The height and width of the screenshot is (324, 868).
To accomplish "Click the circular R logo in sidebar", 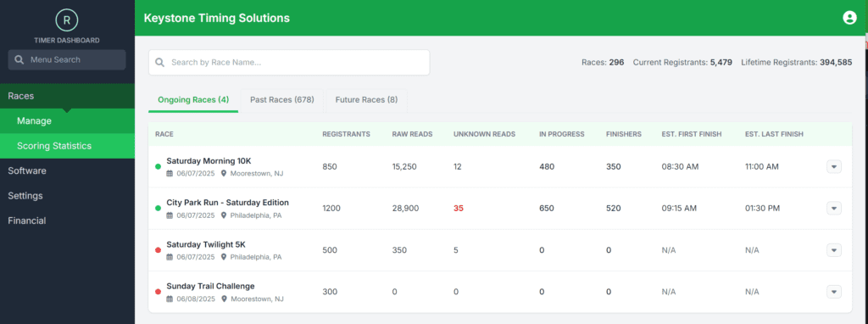I will pyautogui.click(x=67, y=20).
